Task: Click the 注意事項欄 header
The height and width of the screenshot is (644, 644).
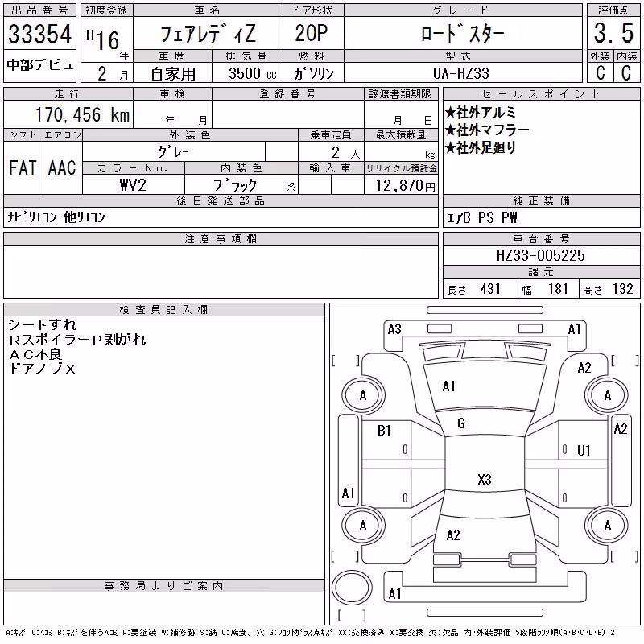Action: (x=221, y=239)
